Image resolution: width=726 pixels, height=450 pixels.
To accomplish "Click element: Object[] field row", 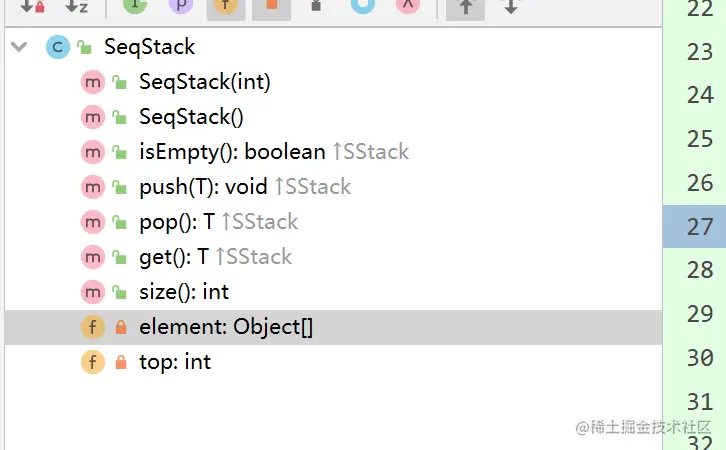I will (333, 327).
